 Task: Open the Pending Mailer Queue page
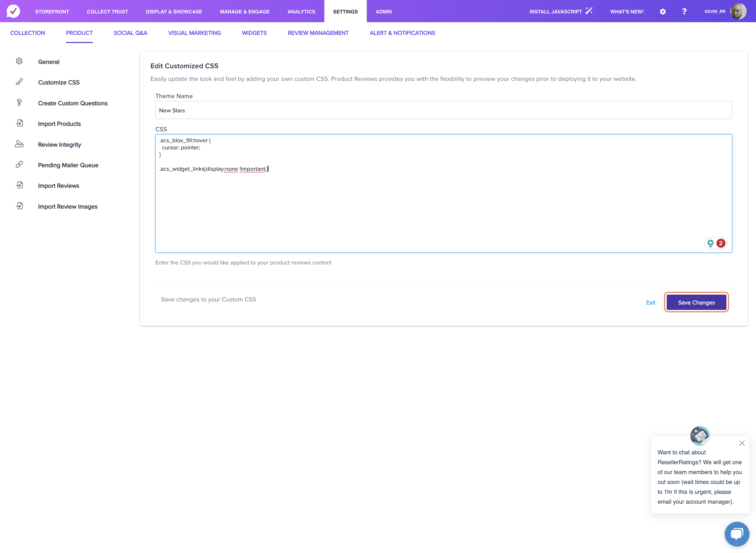pos(68,165)
